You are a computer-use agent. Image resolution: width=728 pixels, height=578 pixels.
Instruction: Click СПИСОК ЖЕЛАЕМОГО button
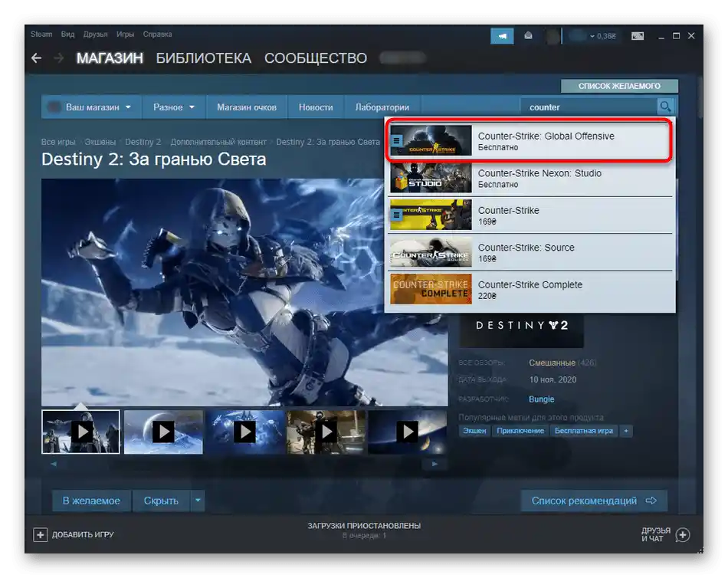619,86
